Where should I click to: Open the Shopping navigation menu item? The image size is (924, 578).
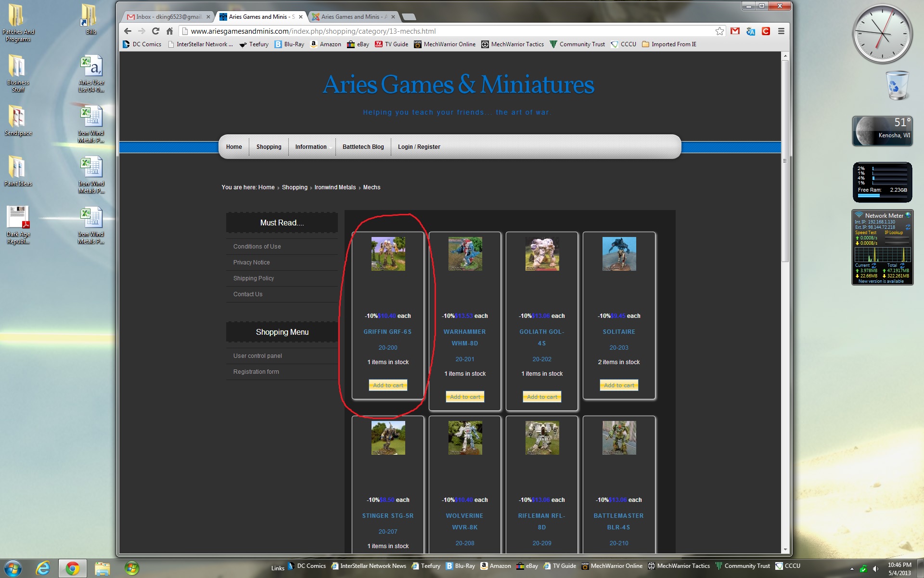pos(269,147)
